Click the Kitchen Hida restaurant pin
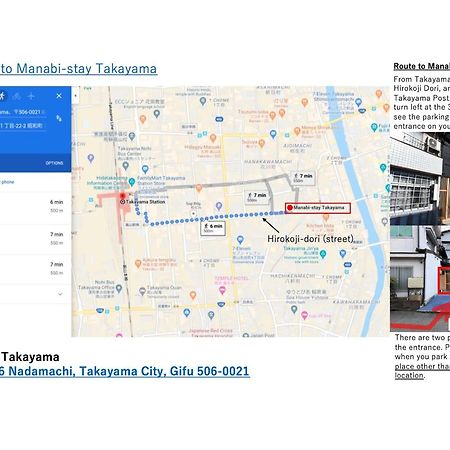The width and height of the screenshot is (450, 450). (x=326, y=218)
